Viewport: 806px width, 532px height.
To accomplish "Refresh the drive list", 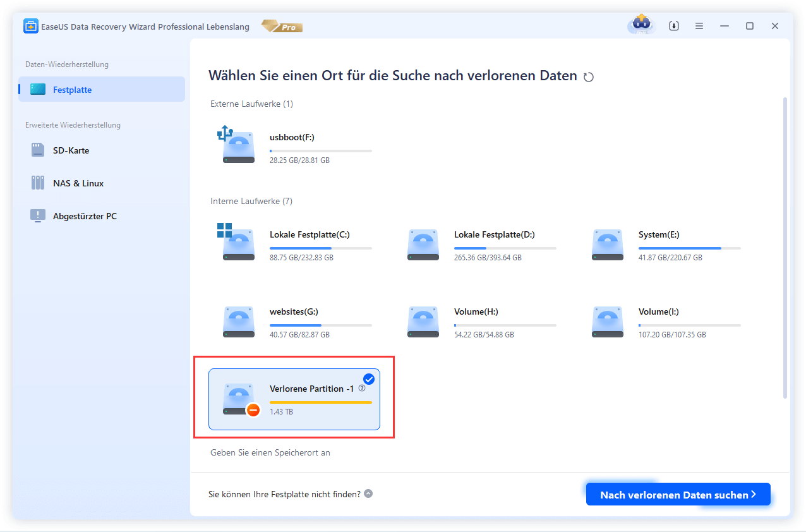I will pos(589,77).
